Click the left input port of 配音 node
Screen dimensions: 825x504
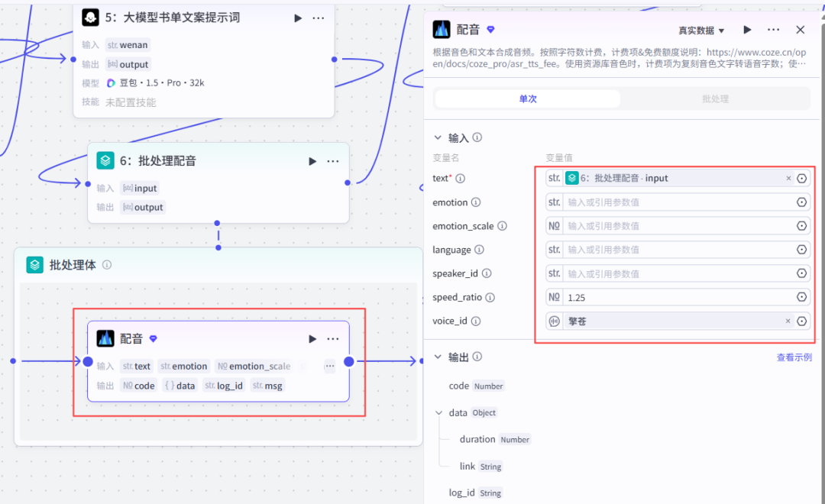[88, 361]
